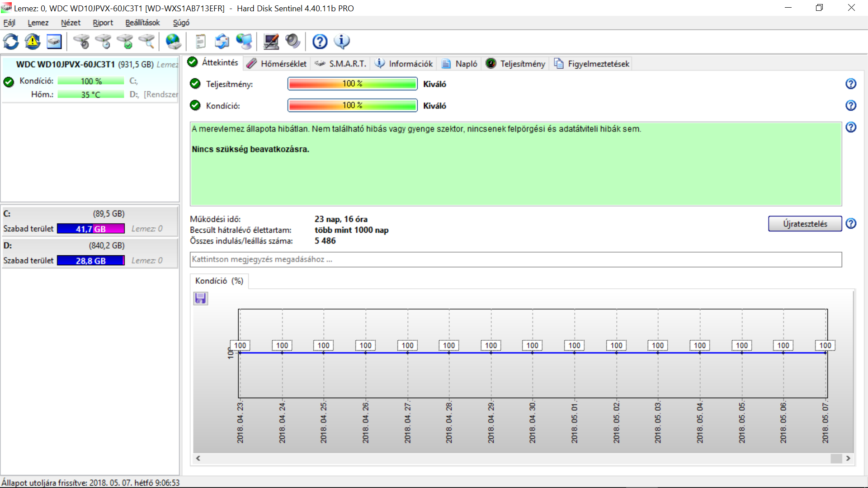Click the Újratesztelés button
Image resolution: width=868 pixels, height=488 pixels.
pyautogui.click(x=805, y=224)
